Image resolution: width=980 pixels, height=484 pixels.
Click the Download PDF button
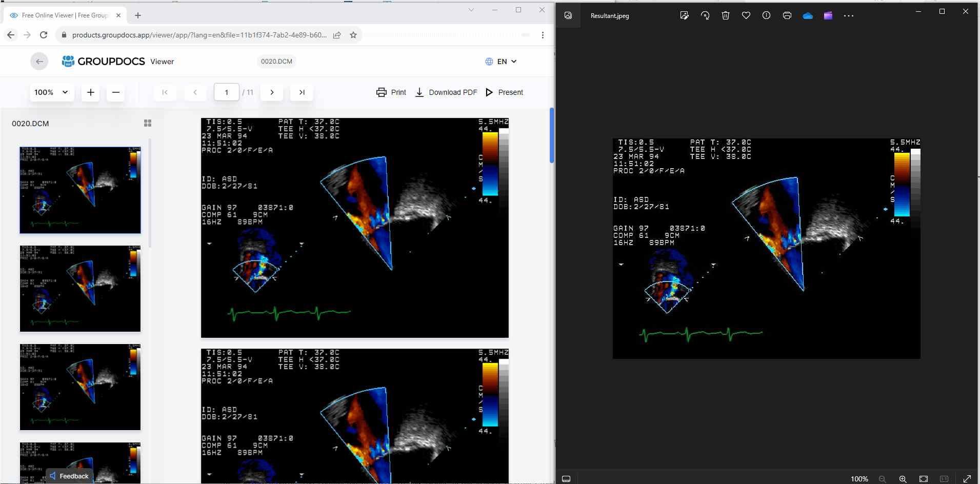(x=446, y=92)
